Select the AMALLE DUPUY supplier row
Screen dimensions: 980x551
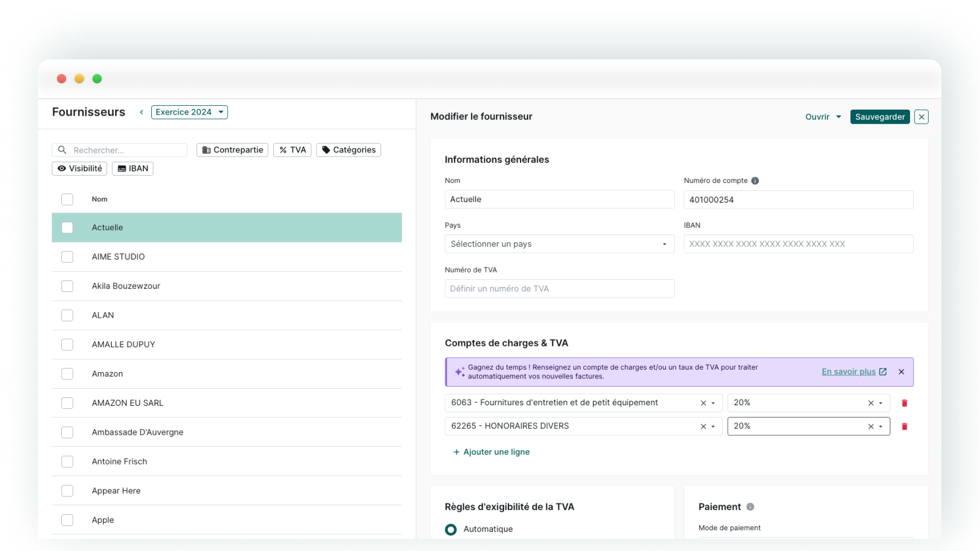[x=227, y=345]
